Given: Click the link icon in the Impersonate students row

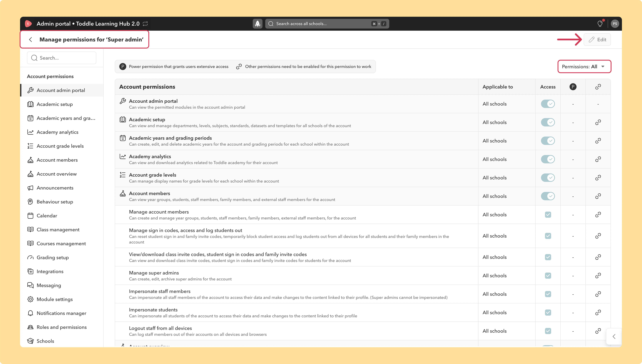Looking at the screenshot, I should [598, 312].
